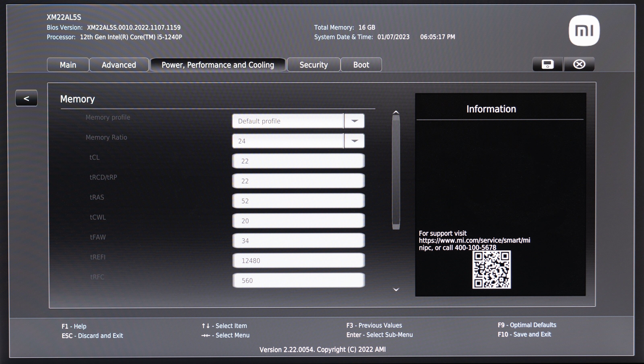Click the memory settings scrollbar thumb

(x=396, y=173)
